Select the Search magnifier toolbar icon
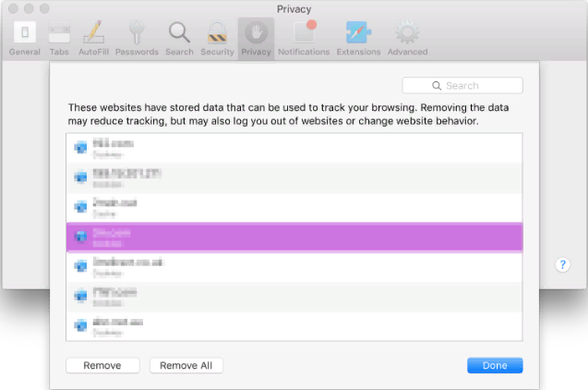Viewport: 588px width, 390px height. point(180,38)
